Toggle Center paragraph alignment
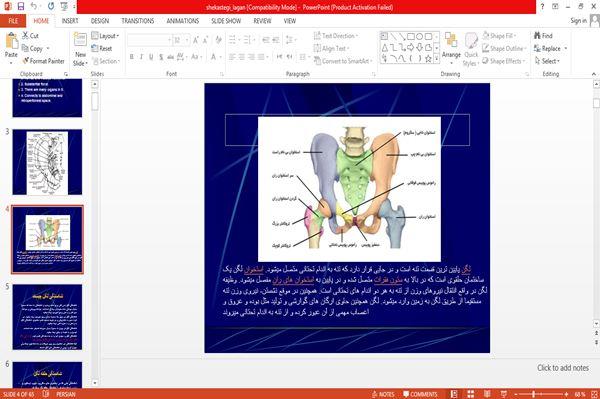 242,57
